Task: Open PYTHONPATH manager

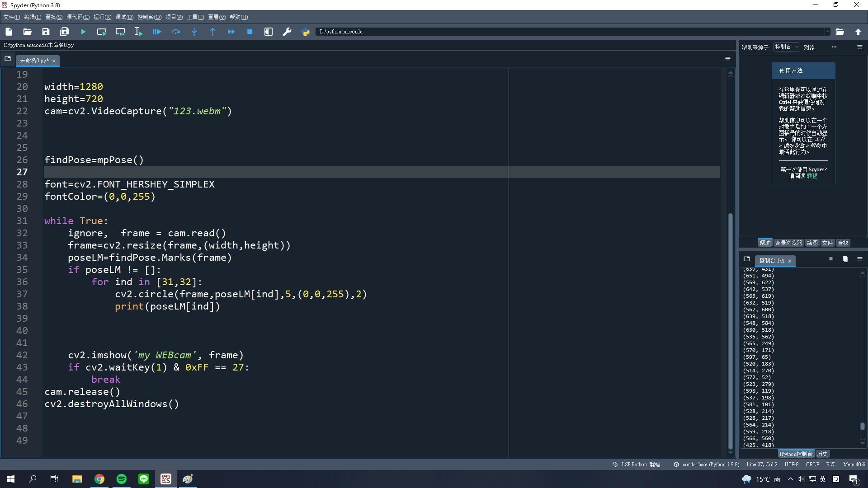Action: pos(306,32)
